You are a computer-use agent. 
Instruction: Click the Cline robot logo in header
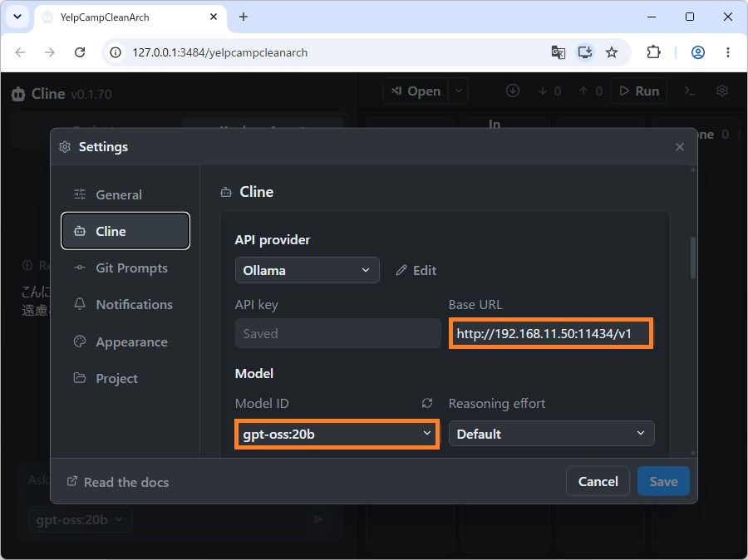18,94
